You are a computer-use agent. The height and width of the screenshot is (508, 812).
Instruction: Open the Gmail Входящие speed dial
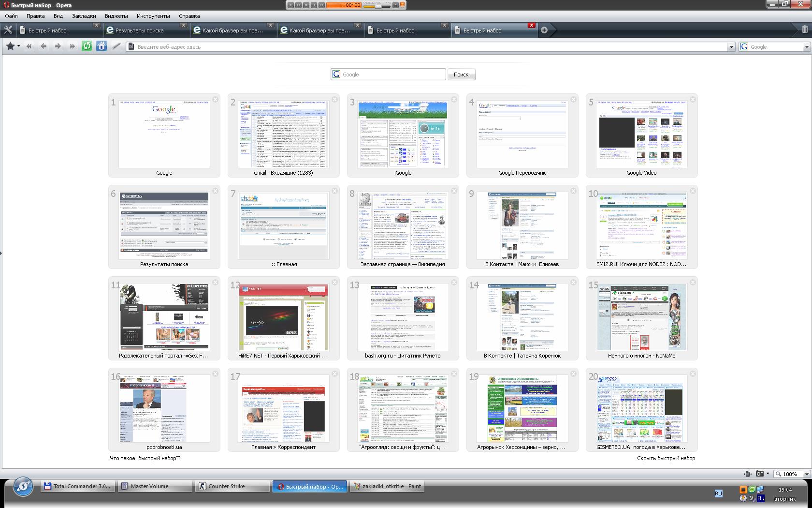coord(283,134)
